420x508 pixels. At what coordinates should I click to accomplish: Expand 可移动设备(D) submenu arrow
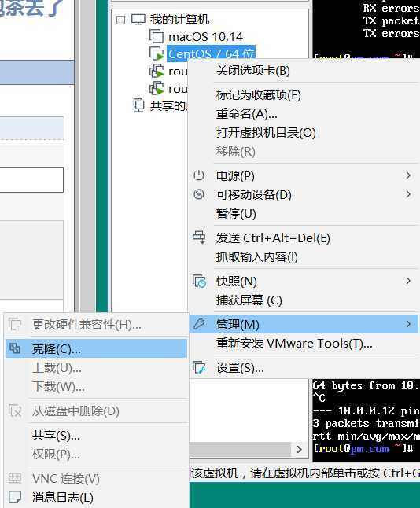[408, 194]
